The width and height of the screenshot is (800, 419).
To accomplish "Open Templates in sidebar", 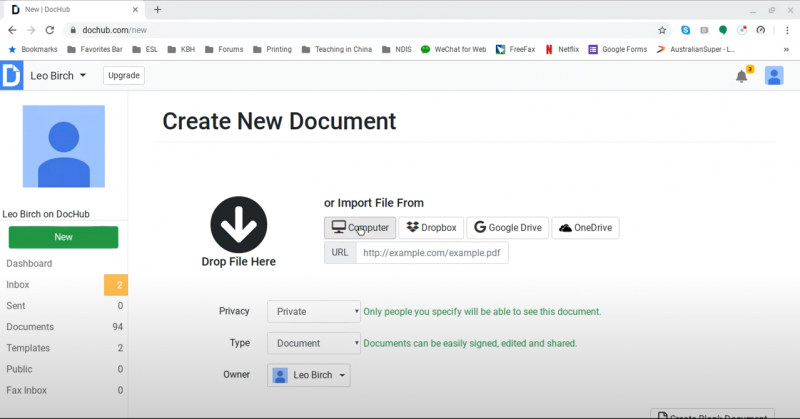I will pos(29,348).
